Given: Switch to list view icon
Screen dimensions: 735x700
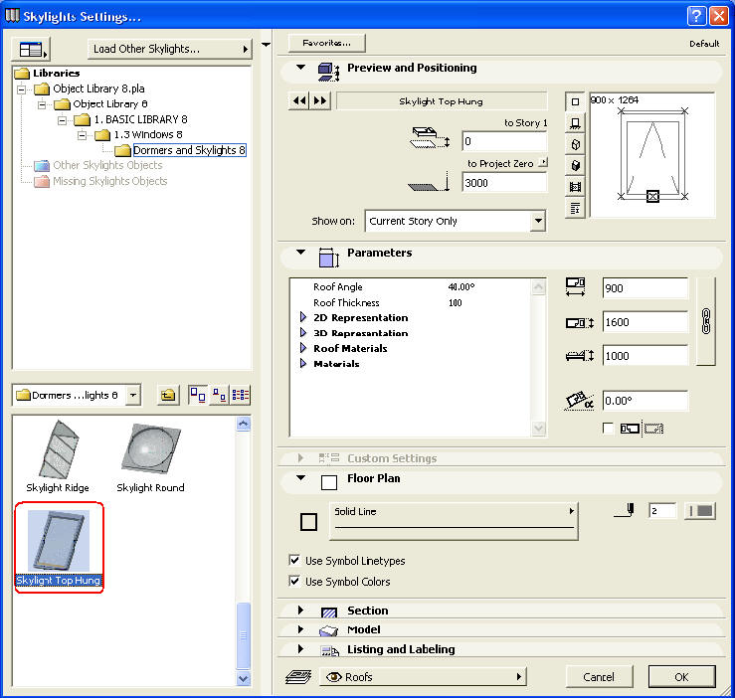Looking at the screenshot, I should [240, 396].
